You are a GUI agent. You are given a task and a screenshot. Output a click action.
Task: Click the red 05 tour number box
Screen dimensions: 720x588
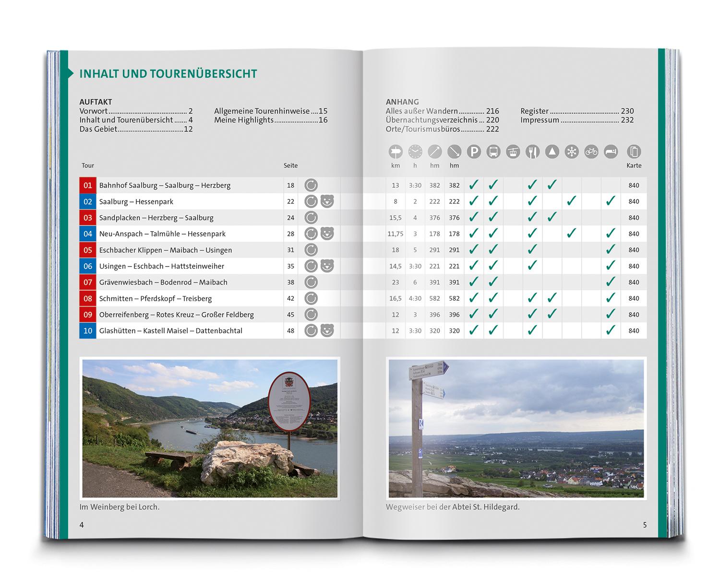(88, 250)
